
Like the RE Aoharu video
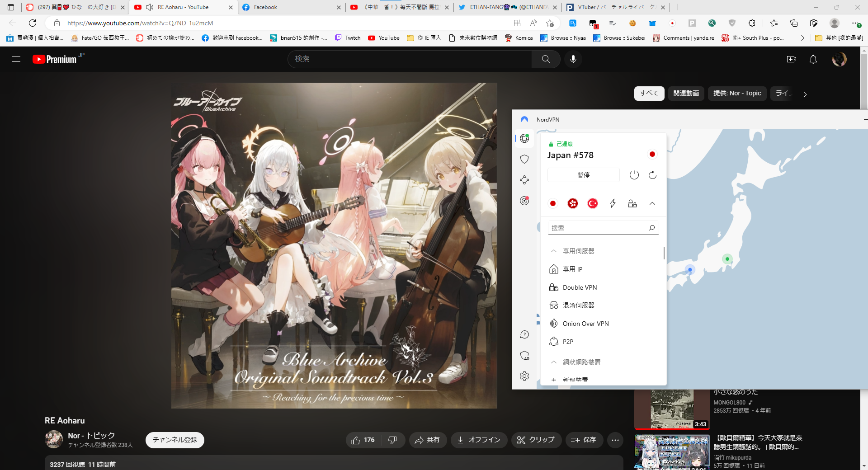click(x=363, y=440)
